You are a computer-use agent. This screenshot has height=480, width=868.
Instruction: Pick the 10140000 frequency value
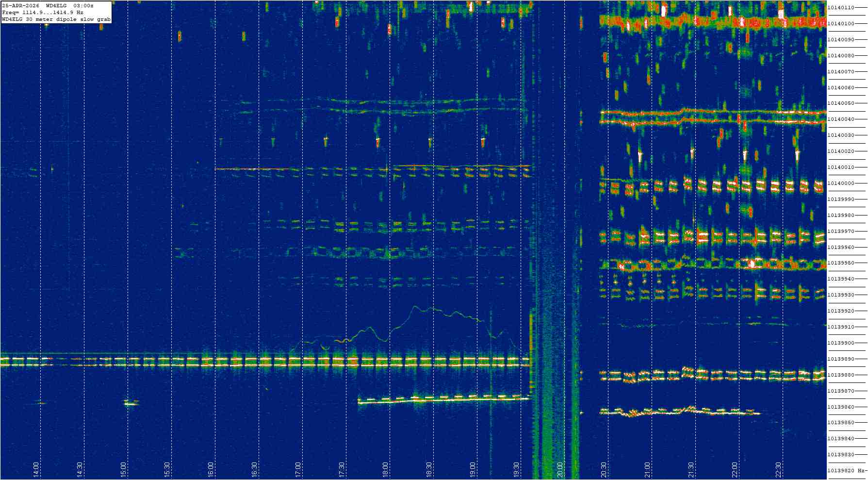[841, 183]
